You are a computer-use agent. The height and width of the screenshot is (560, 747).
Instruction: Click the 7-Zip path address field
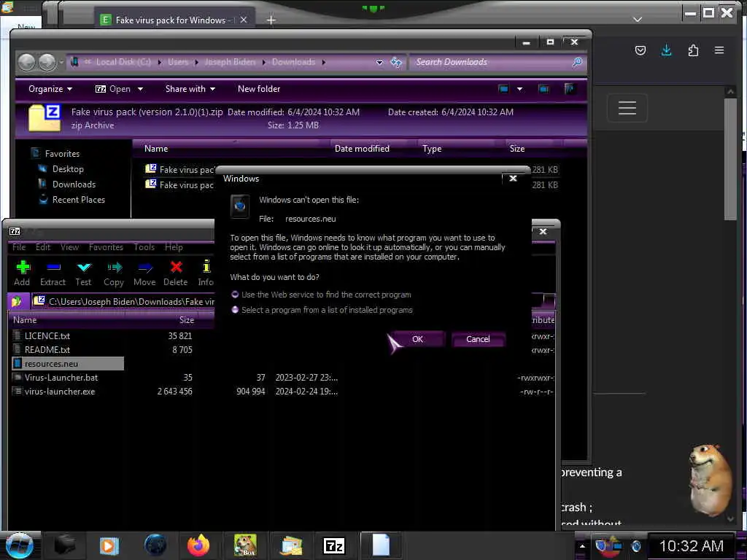(x=124, y=301)
